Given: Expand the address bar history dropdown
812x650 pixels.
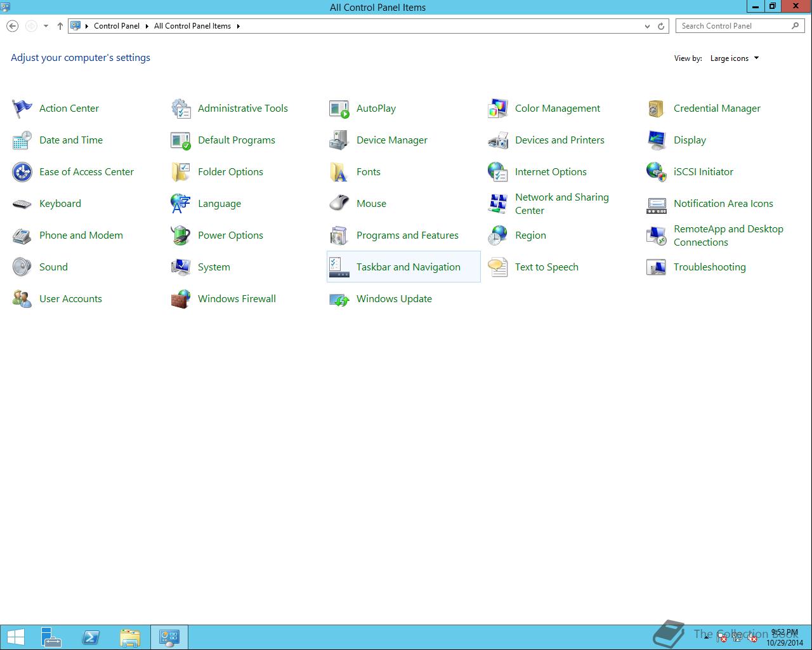Looking at the screenshot, I should click(x=647, y=26).
